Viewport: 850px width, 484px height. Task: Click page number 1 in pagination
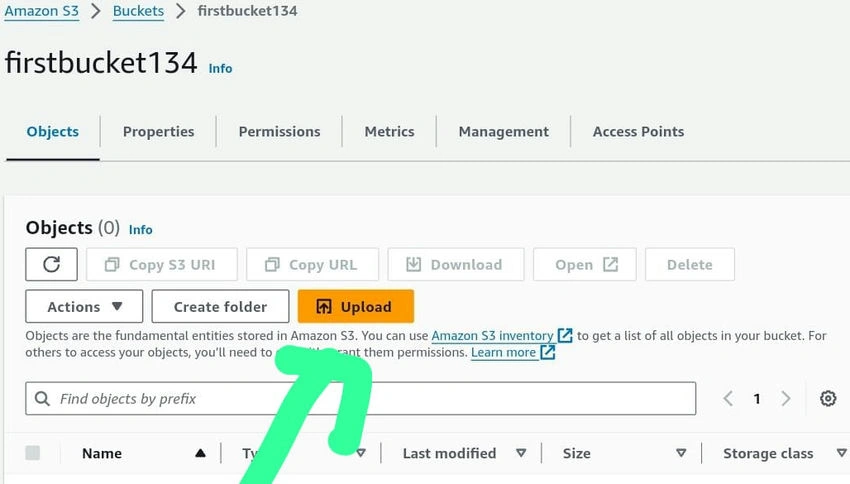pos(757,399)
